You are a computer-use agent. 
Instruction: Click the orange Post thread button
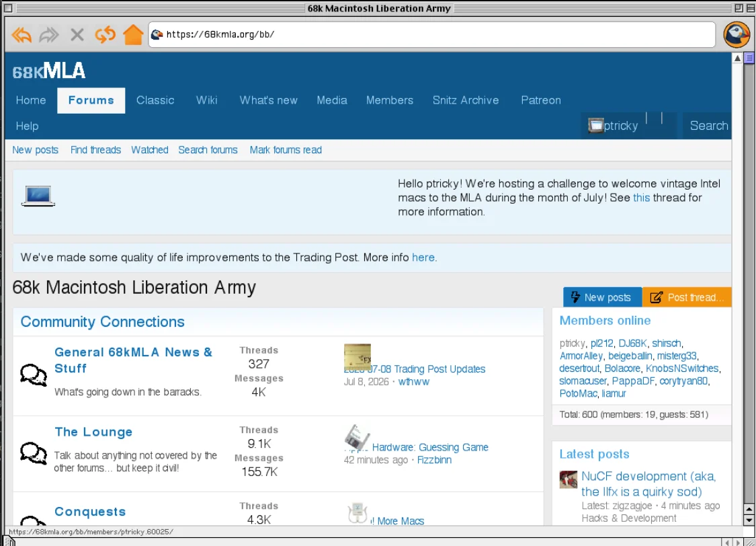[687, 298]
